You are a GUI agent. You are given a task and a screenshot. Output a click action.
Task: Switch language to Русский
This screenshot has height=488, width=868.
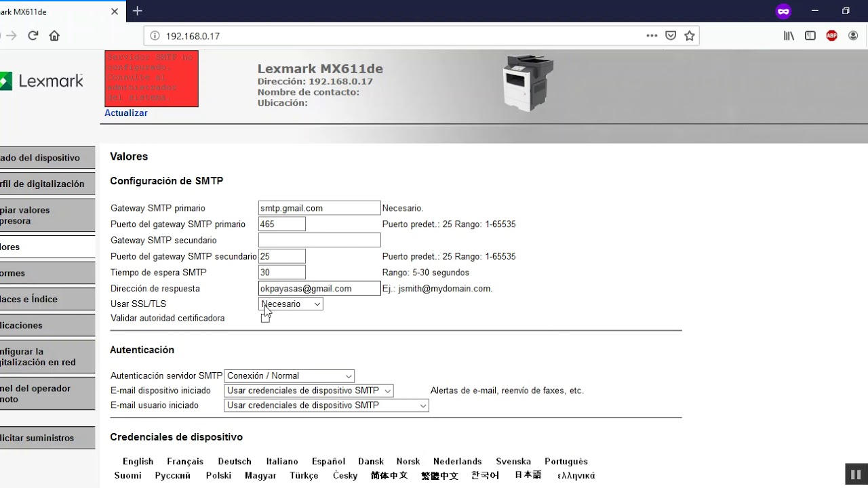tap(173, 476)
